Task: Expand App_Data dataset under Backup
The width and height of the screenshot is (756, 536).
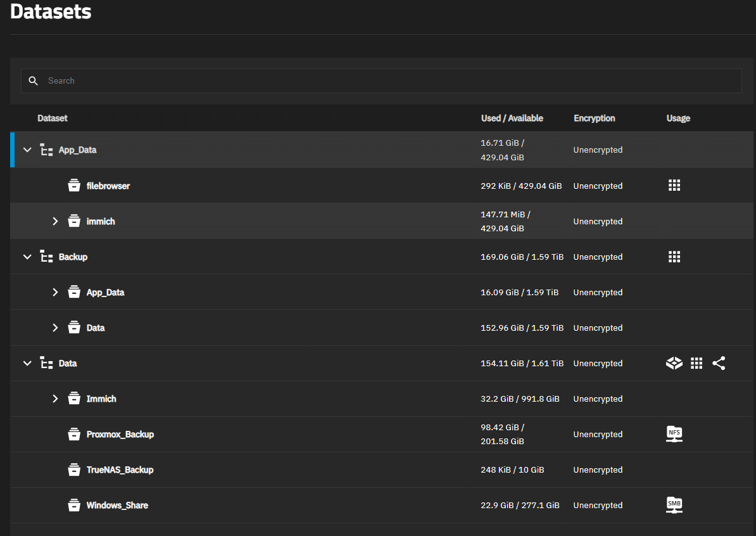Action: point(55,292)
